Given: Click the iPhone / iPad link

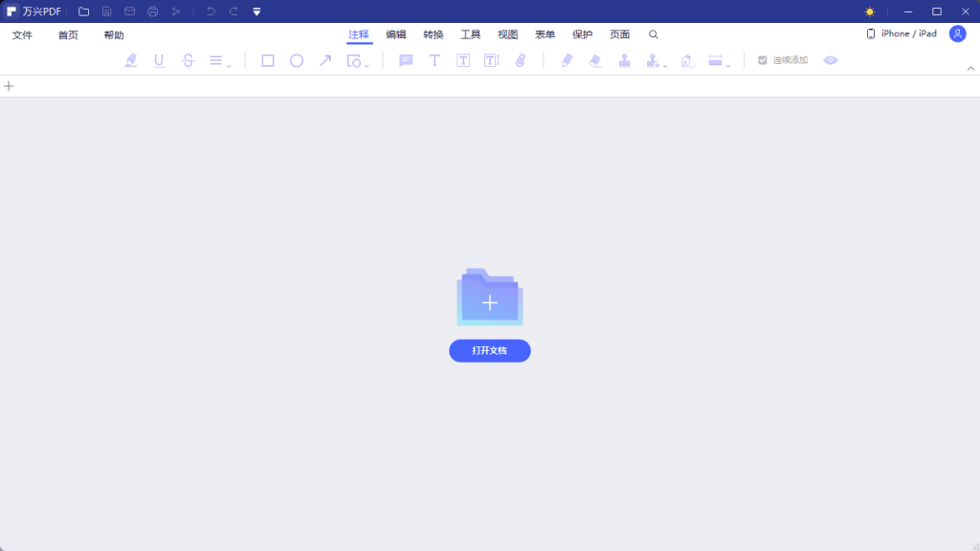Looking at the screenshot, I should point(902,33).
